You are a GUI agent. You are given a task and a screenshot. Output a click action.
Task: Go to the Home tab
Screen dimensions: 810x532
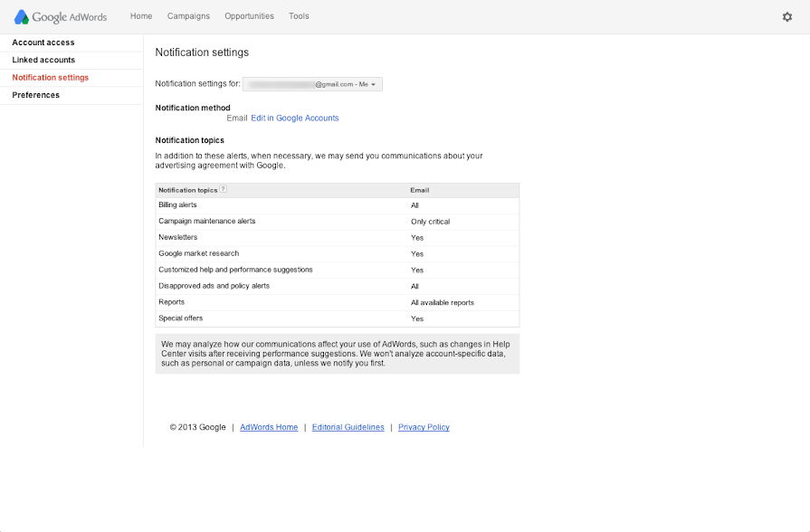pos(141,16)
